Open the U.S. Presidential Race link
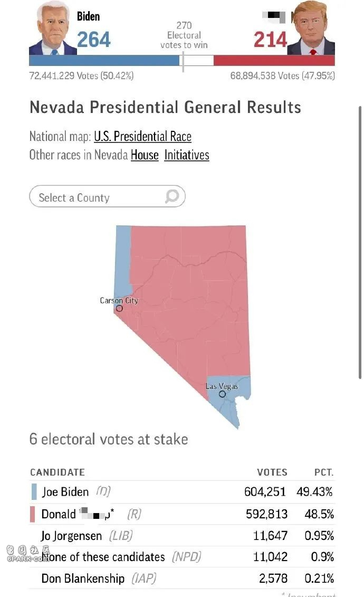364x597 pixels. pyautogui.click(x=142, y=137)
